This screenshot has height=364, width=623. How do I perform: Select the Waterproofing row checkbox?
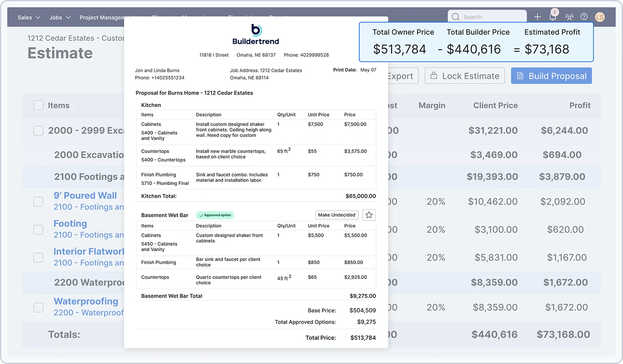coord(38,307)
